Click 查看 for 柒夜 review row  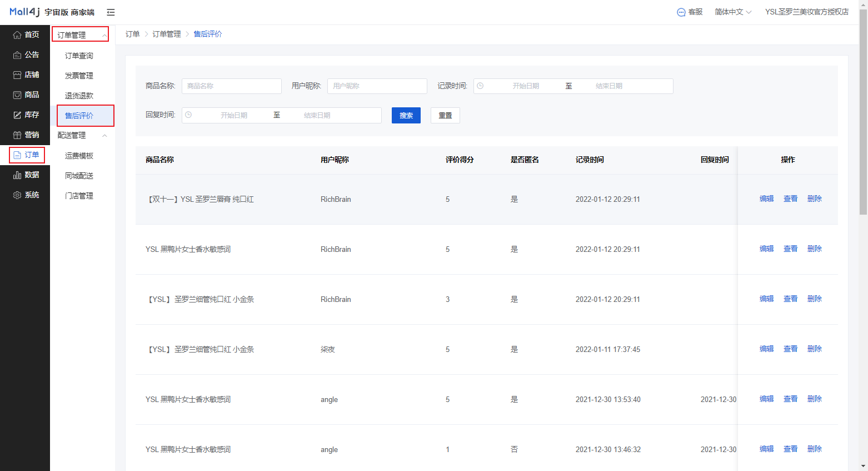(x=791, y=349)
